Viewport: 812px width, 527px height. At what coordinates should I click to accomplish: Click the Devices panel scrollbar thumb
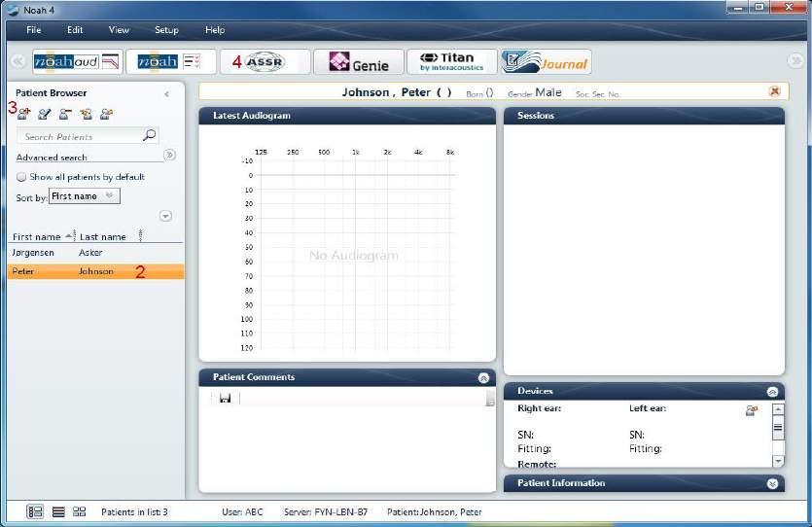[x=778, y=427]
